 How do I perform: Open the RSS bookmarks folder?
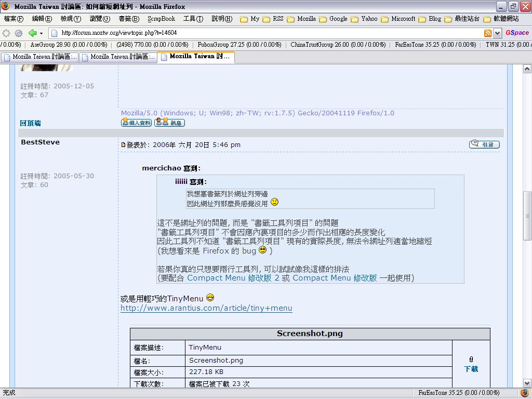(274, 19)
